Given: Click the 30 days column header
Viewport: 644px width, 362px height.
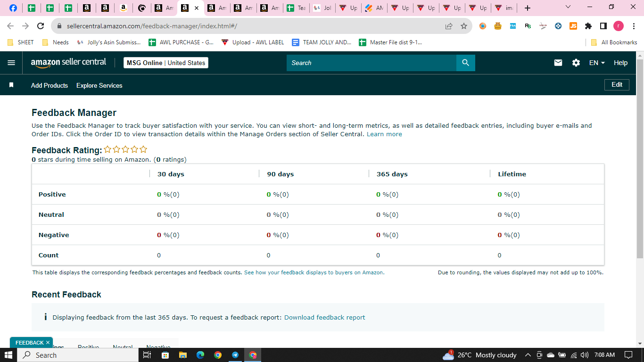Looking at the screenshot, I should (171, 174).
